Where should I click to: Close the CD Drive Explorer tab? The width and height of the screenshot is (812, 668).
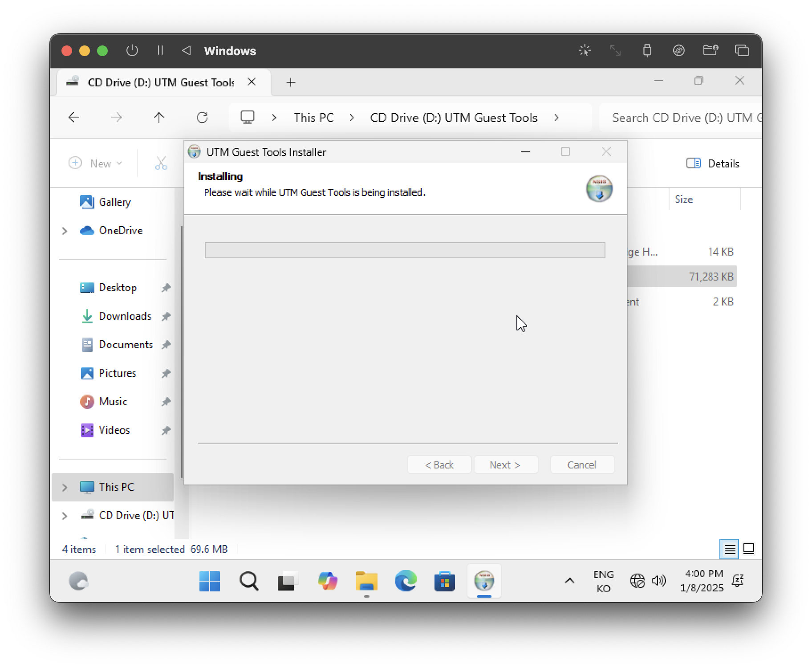pyautogui.click(x=252, y=82)
